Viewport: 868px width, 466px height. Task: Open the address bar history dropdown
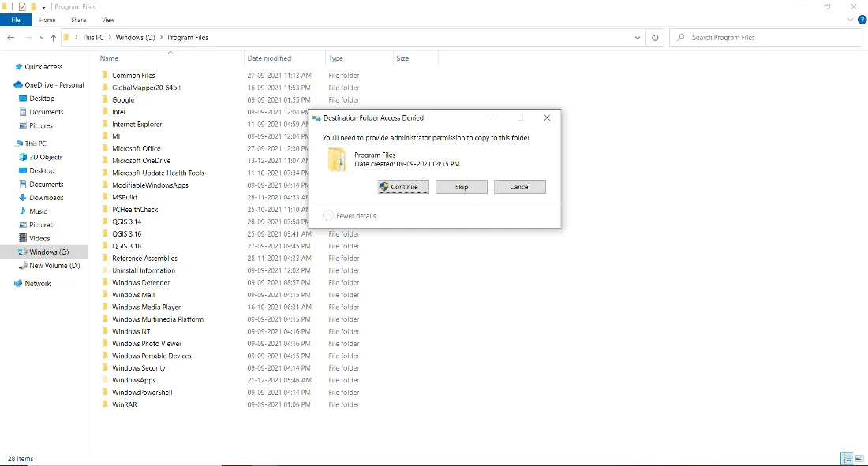[637, 38]
